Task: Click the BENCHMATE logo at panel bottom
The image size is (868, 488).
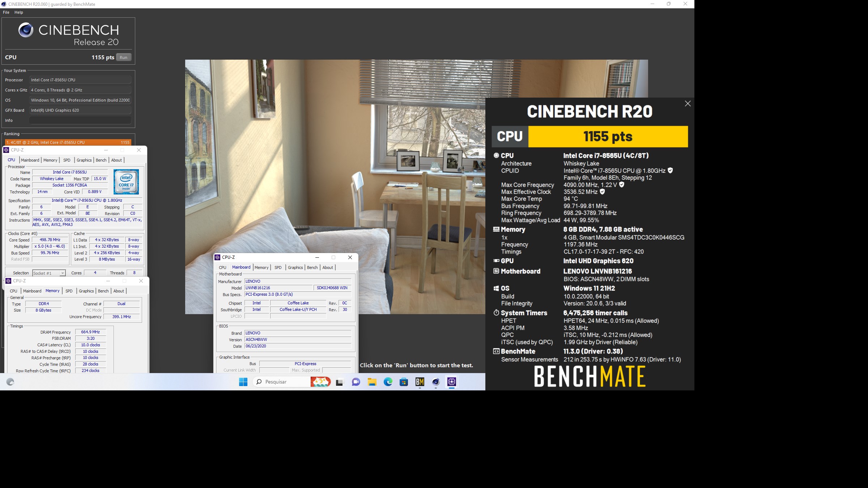Action: (x=590, y=376)
